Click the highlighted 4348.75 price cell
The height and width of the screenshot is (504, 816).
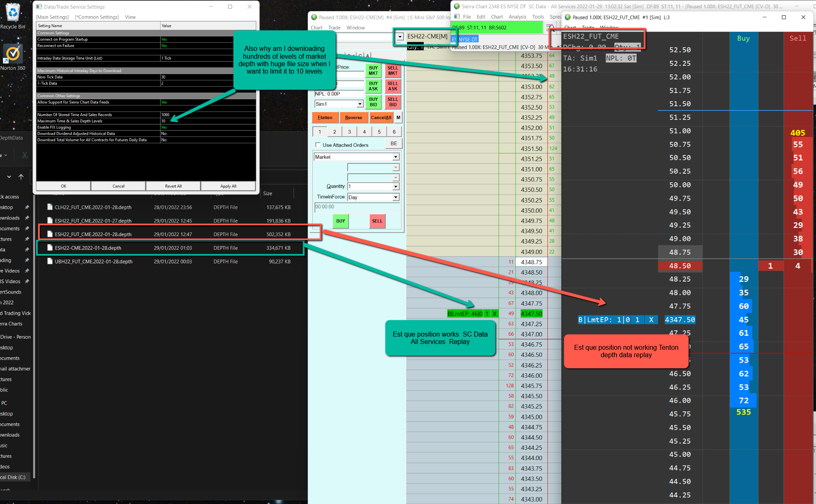point(531,262)
